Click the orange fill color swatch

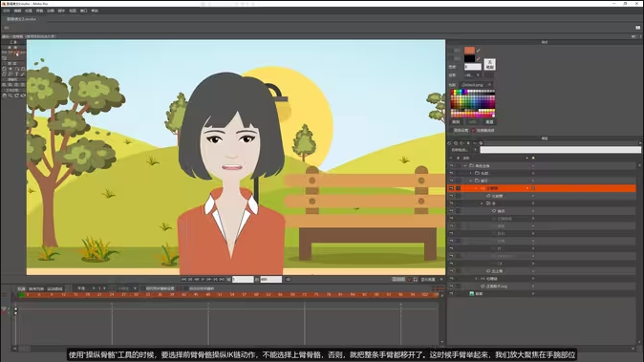point(469,50)
